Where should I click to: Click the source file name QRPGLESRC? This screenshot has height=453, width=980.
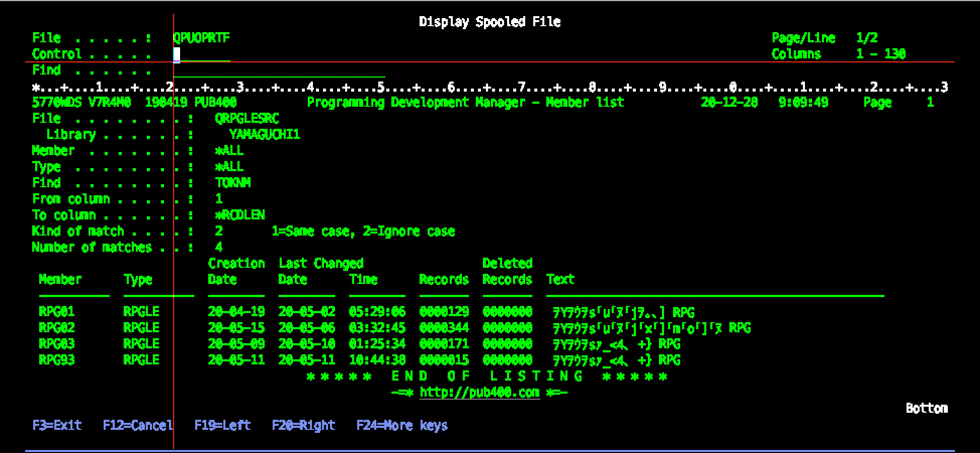coord(247,118)
